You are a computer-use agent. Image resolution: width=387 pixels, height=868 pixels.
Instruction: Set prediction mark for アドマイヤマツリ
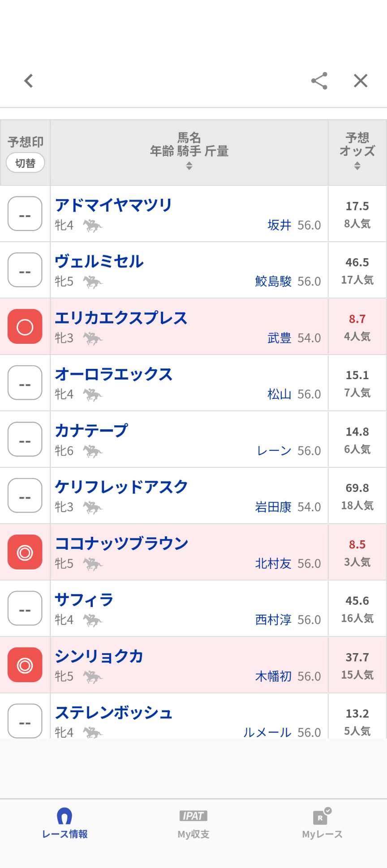pos(25,214)
